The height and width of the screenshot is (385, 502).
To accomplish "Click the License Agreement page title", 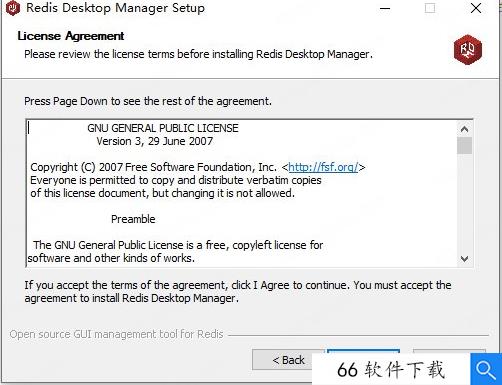I will coord(71,36).
